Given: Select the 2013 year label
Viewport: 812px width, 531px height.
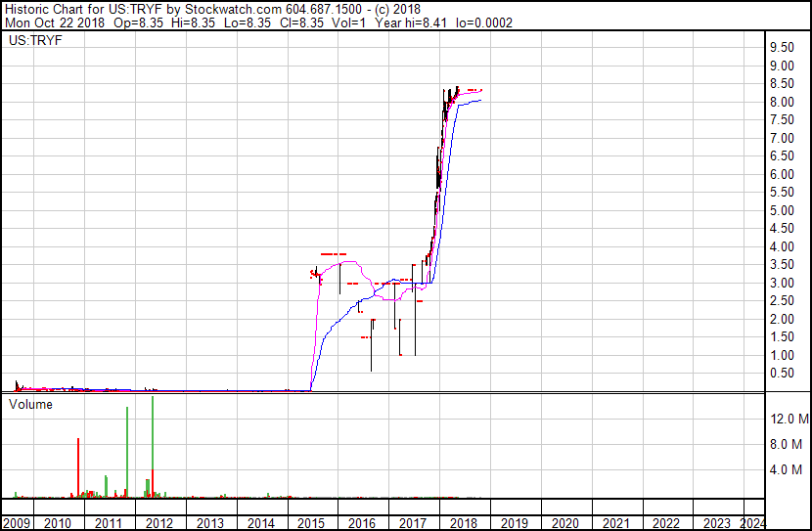Looking at the screenshot, I should [209, 523].
